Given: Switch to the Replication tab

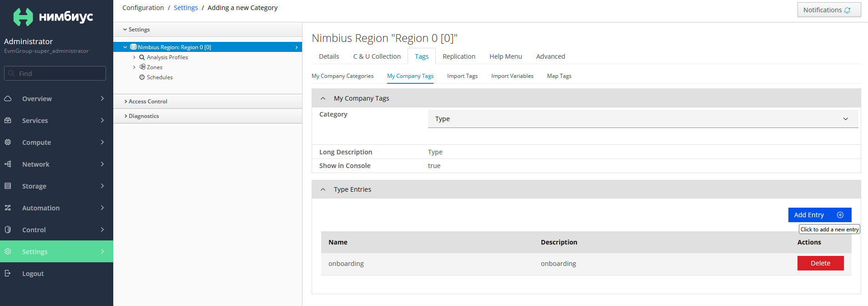Looking at the screenshot, I should click(x=459, y=56).
